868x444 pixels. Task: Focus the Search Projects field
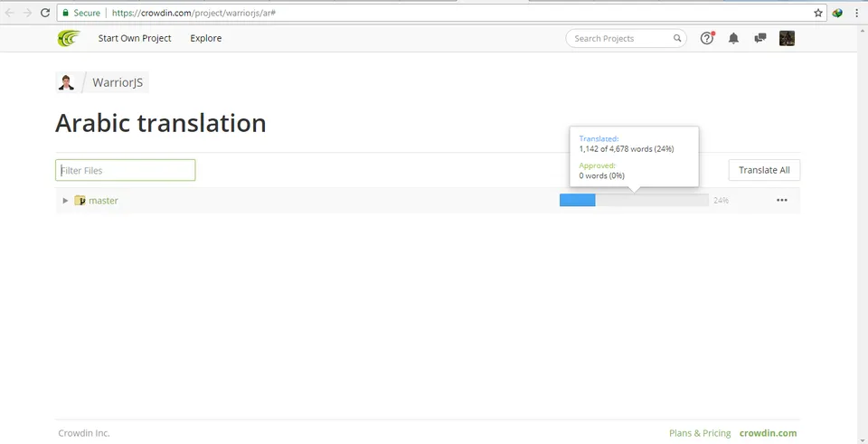tap(626, 38)
